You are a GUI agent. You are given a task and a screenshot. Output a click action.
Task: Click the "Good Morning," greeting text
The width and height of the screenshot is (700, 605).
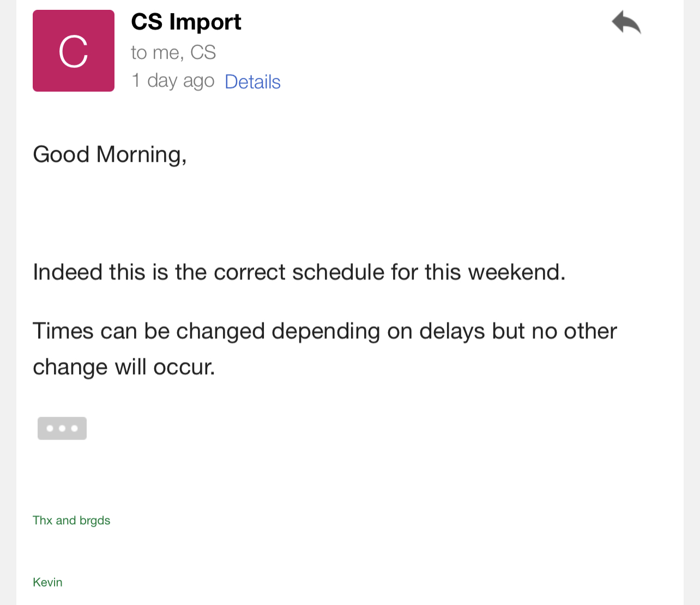tap(110, 155)
